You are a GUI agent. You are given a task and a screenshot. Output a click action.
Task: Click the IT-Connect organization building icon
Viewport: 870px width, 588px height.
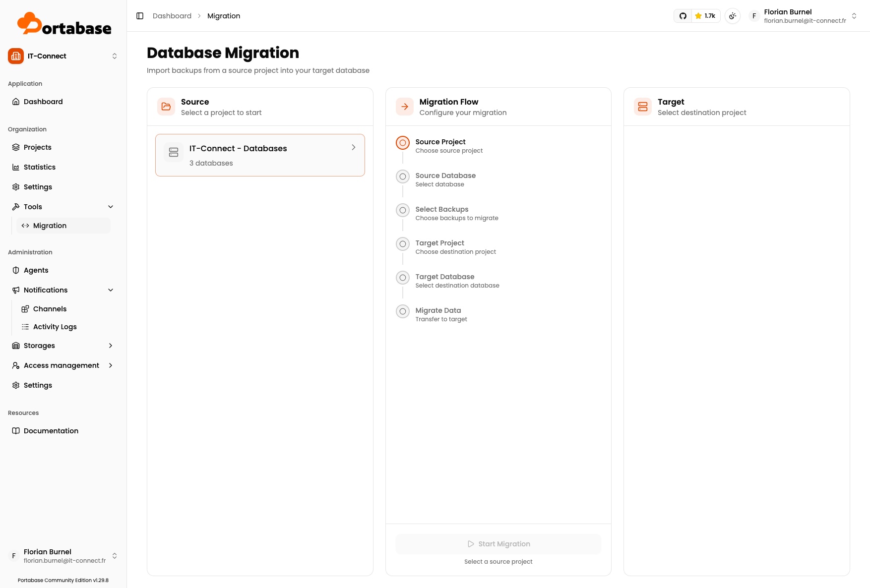tap(16, 56)
